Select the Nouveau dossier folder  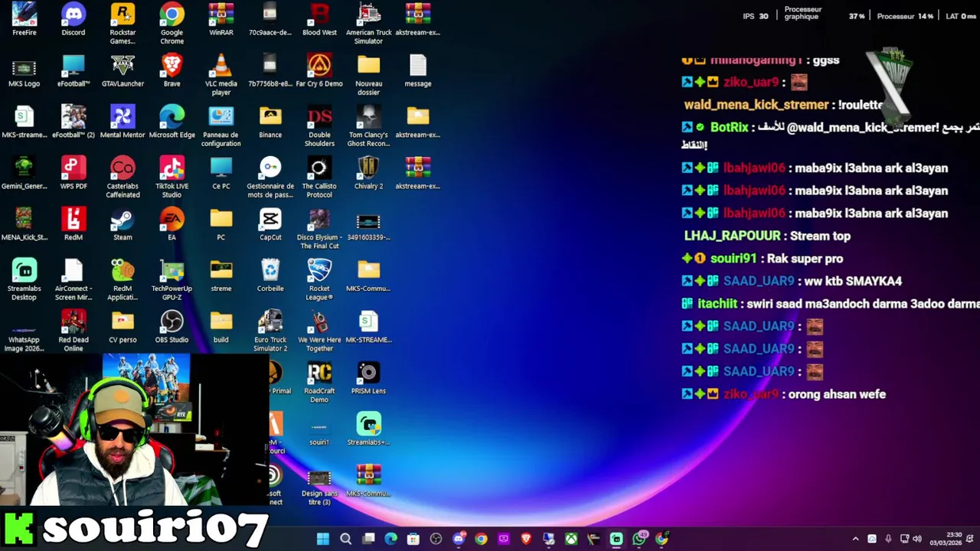click(x=368, y=74)
